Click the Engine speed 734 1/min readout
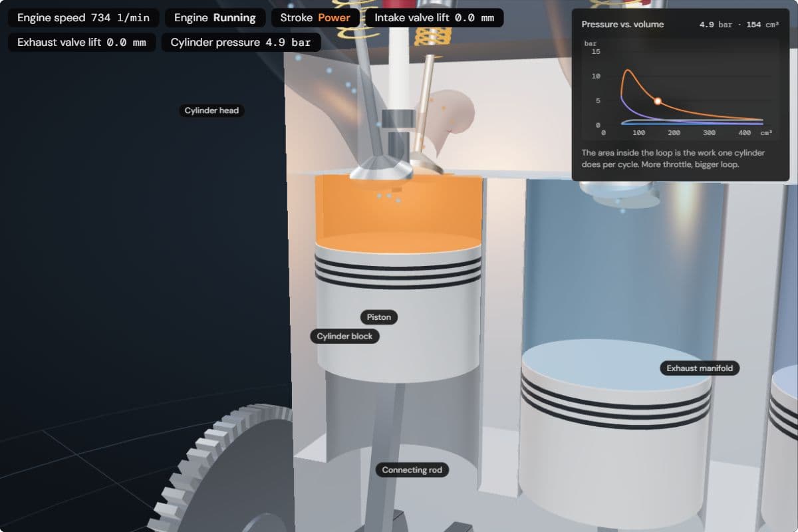Viewport: 798px width, 532px height. pyautogui.click(x=84, y=18)
